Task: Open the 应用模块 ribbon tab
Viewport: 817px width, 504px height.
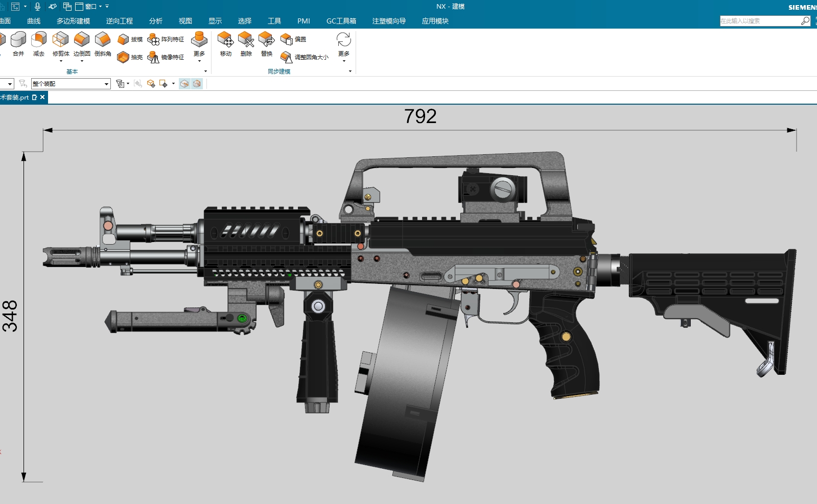Action: tap(435, 21)
